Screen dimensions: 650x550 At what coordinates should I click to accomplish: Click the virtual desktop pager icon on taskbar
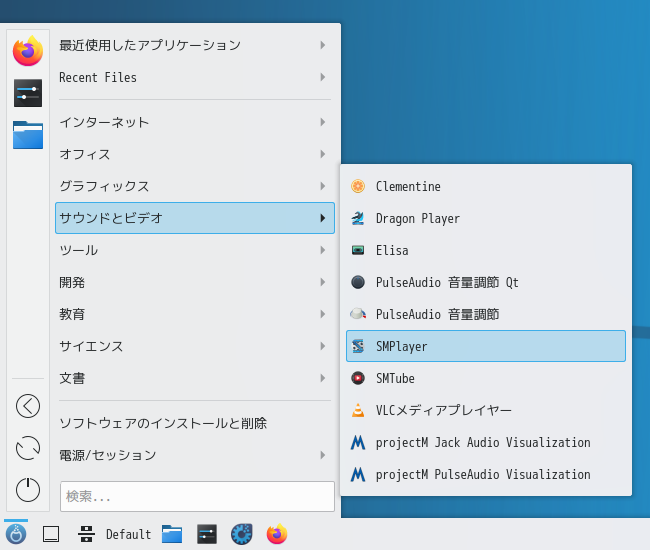point(86,534)
